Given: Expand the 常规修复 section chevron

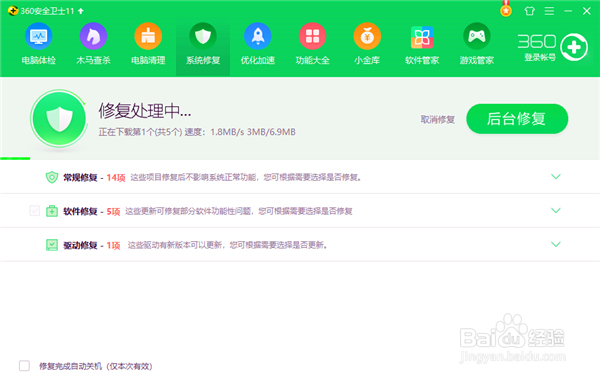Looking at the screenshot, I should click(x=556, y=176).
